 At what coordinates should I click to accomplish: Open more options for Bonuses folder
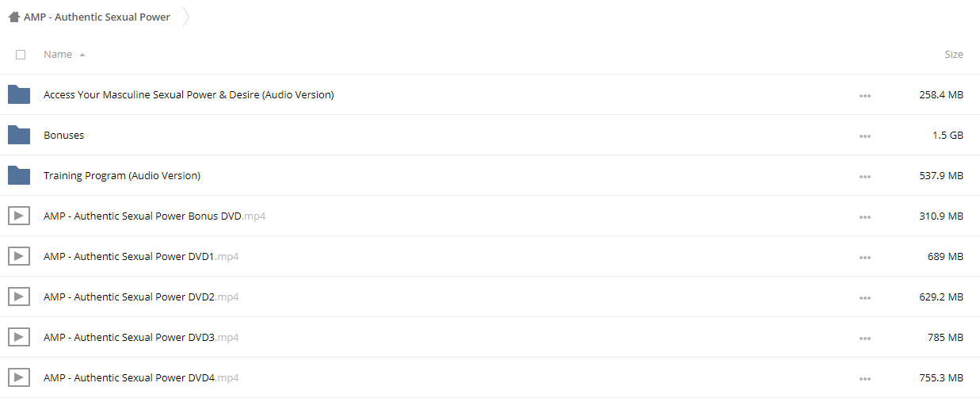pos(864,136)
